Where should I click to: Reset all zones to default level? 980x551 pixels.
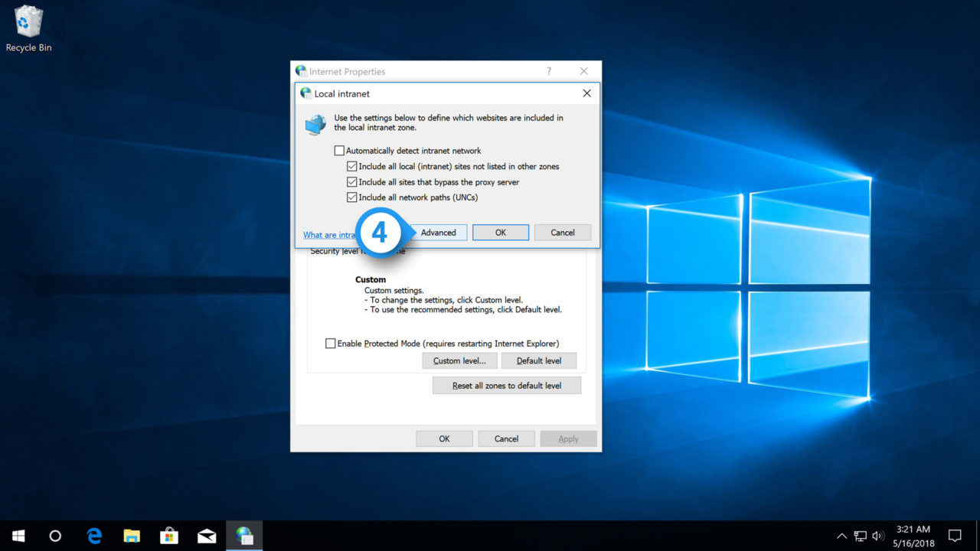tap(506, 385)
